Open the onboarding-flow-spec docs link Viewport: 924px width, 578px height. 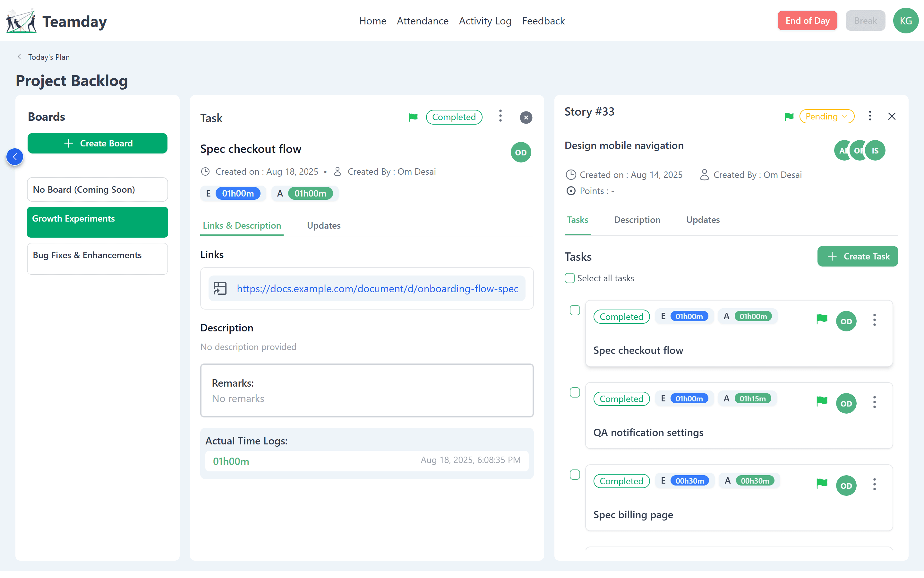click(x=377, y=289)
